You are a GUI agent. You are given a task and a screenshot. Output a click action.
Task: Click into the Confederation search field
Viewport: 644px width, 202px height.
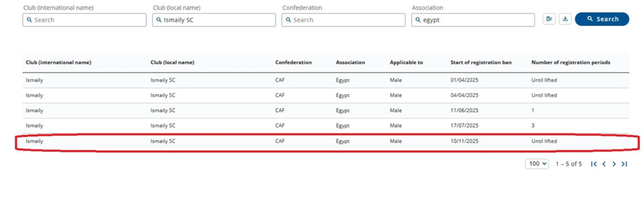coord(344,20)
